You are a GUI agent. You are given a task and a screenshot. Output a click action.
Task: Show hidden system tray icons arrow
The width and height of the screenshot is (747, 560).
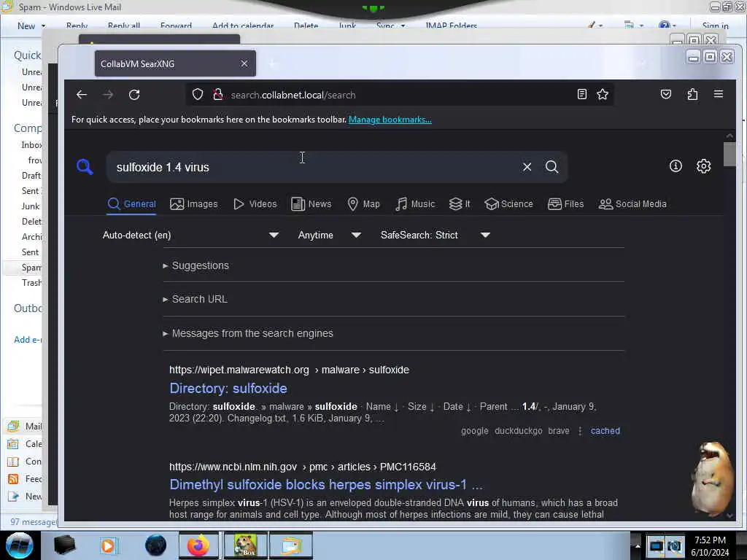638,545
